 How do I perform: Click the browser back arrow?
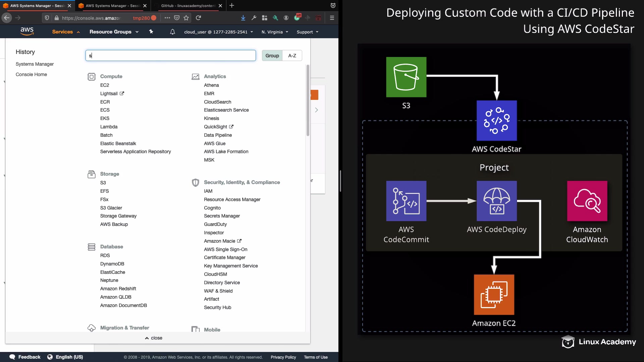[7, 18]
